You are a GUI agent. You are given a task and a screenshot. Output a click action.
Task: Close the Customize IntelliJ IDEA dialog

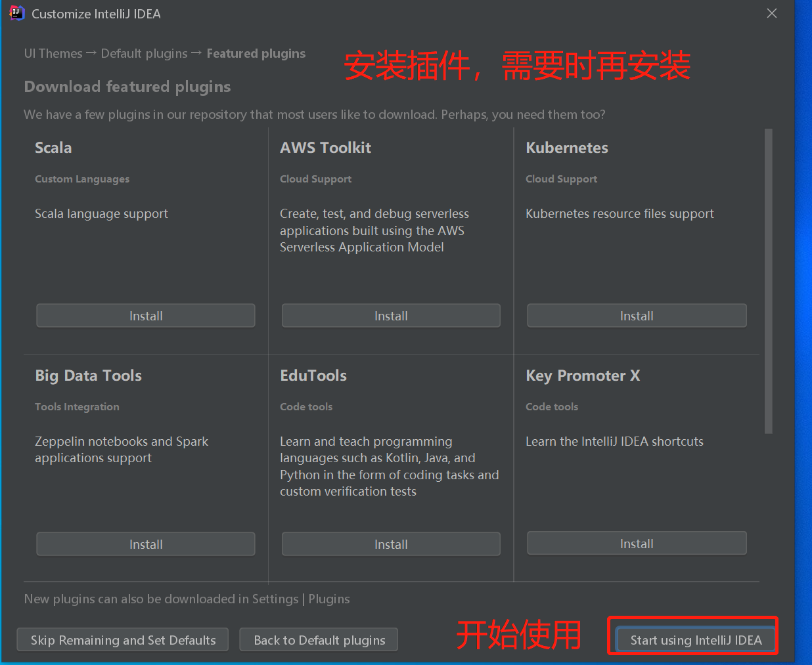point(772,13)
